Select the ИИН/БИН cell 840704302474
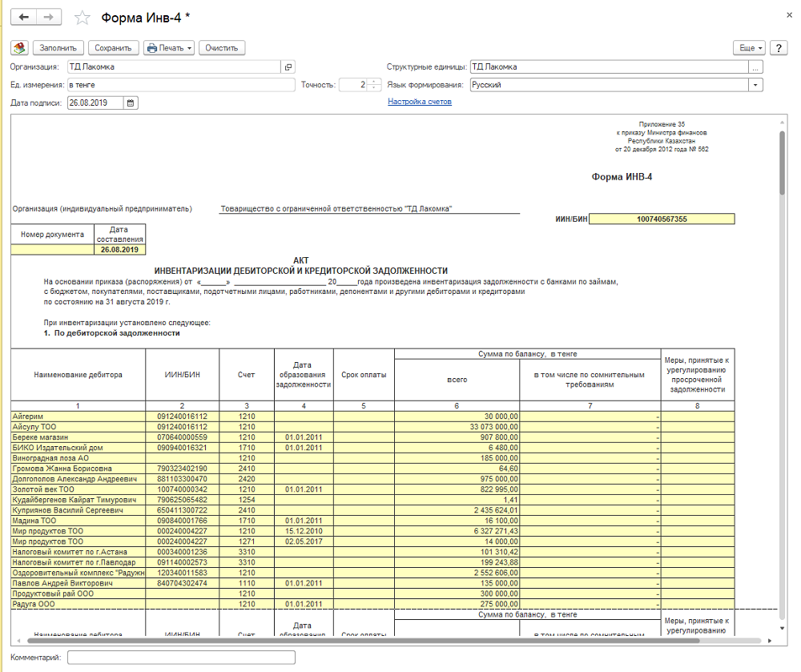 [183, 583]
